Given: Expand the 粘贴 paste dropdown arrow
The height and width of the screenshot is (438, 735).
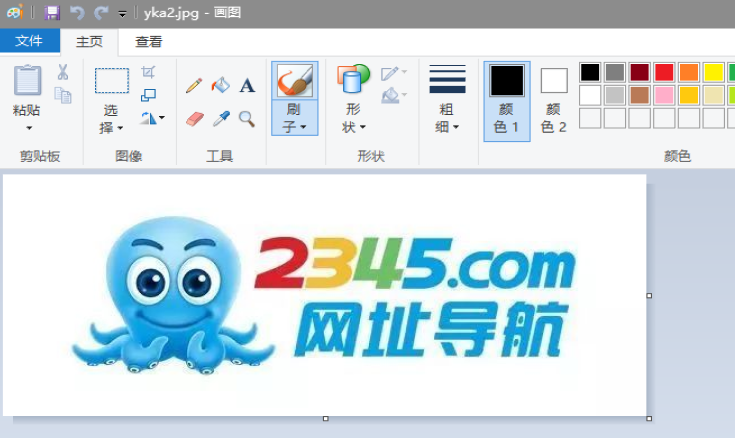Looking at the screenshot, I should click(x=28, y=128).
